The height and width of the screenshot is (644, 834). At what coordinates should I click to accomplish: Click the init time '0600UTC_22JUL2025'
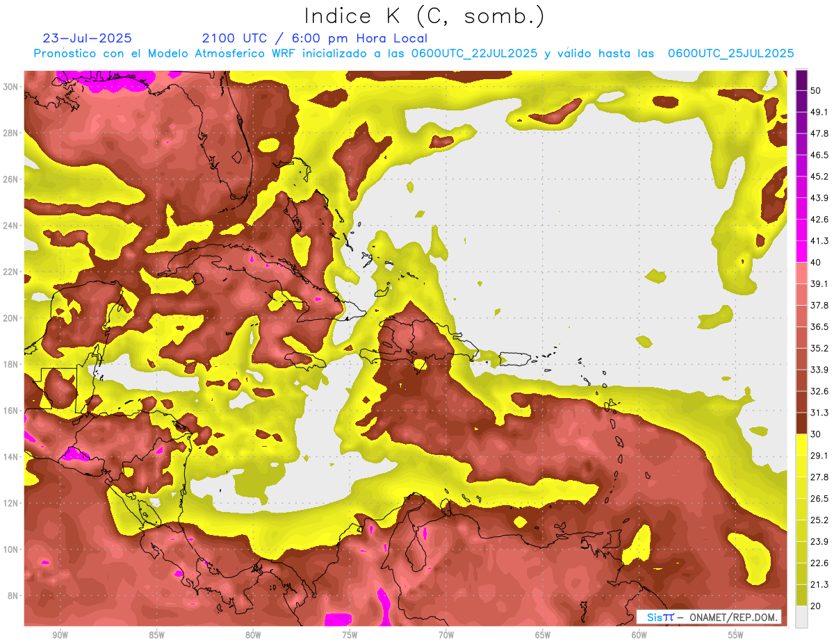tap(474, 53)
